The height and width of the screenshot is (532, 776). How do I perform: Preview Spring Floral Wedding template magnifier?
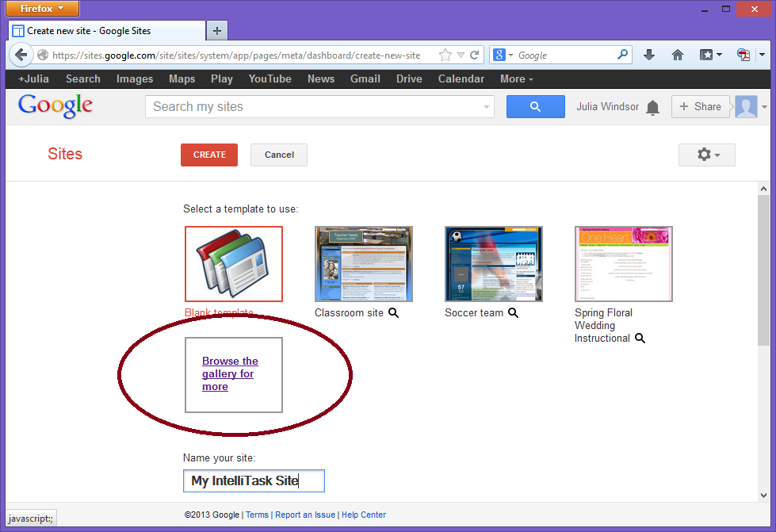[640, 338]
